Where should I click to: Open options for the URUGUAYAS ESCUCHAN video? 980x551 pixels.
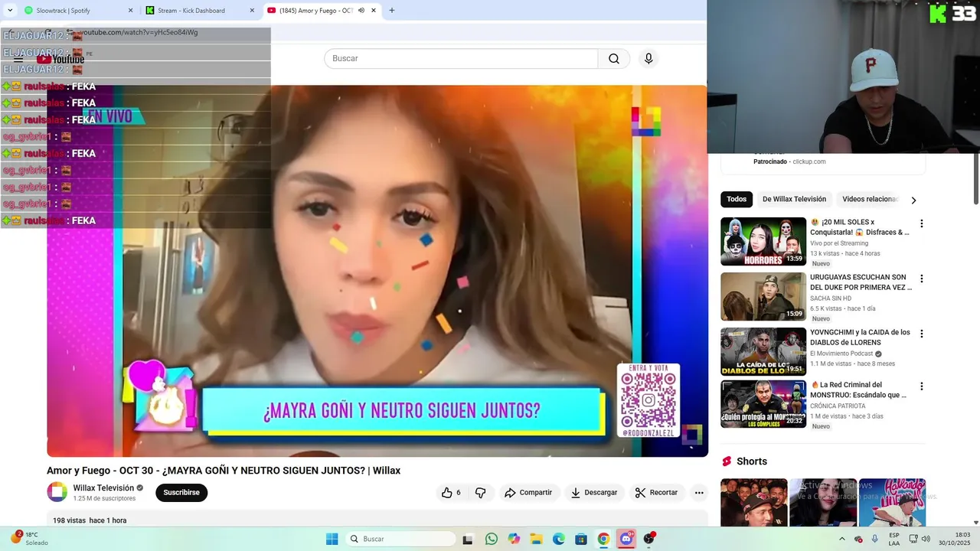coord(921,279)
